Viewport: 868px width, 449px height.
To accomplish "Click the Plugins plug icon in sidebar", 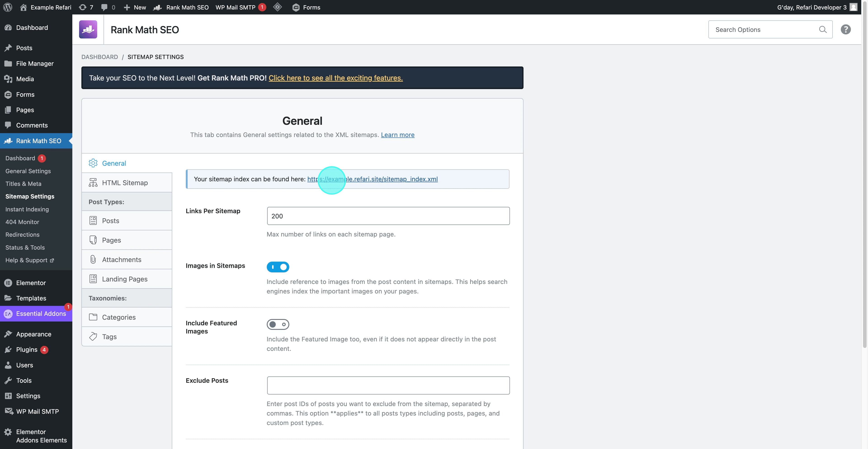I will pyautogui.click(x=8, y=350).
